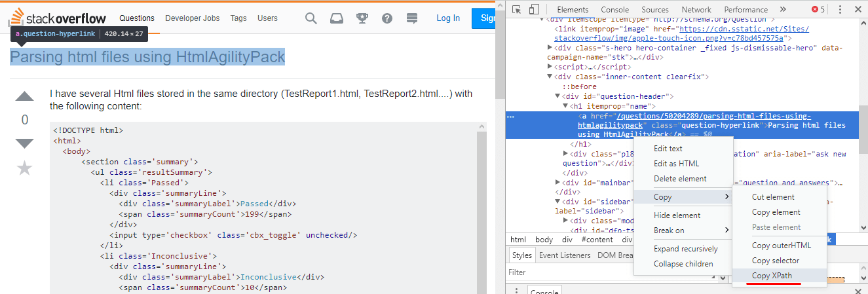Collapse the question-header div
The height and width of the screenshot is (294, 868).
(557, 96)
